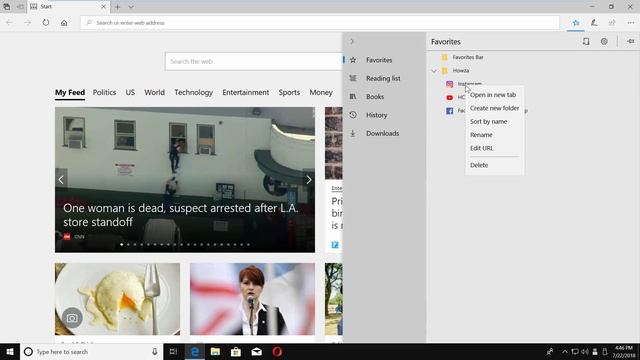Image resolution: width=640 pixels, height=360 pixels.
Task: Click the Instagram favorite icon
Action: click(449, 84)
